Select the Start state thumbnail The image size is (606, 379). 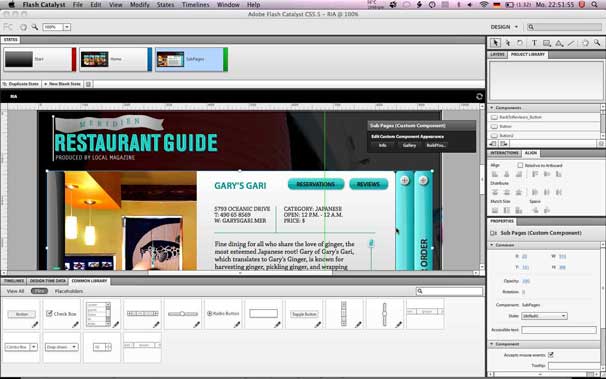[x=40, y=59]
